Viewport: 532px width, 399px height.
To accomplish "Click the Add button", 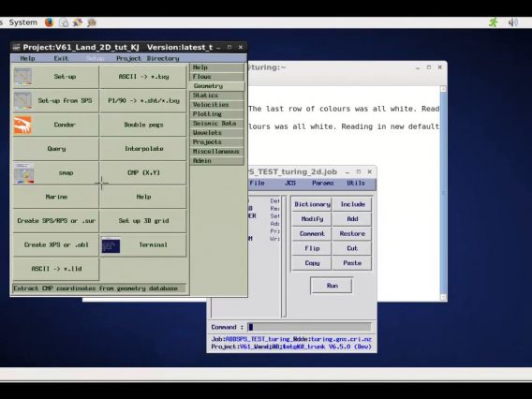I will (352, 219).
